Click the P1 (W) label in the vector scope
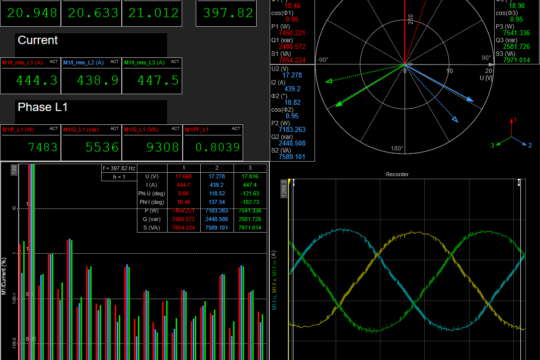 coord(281,27)
